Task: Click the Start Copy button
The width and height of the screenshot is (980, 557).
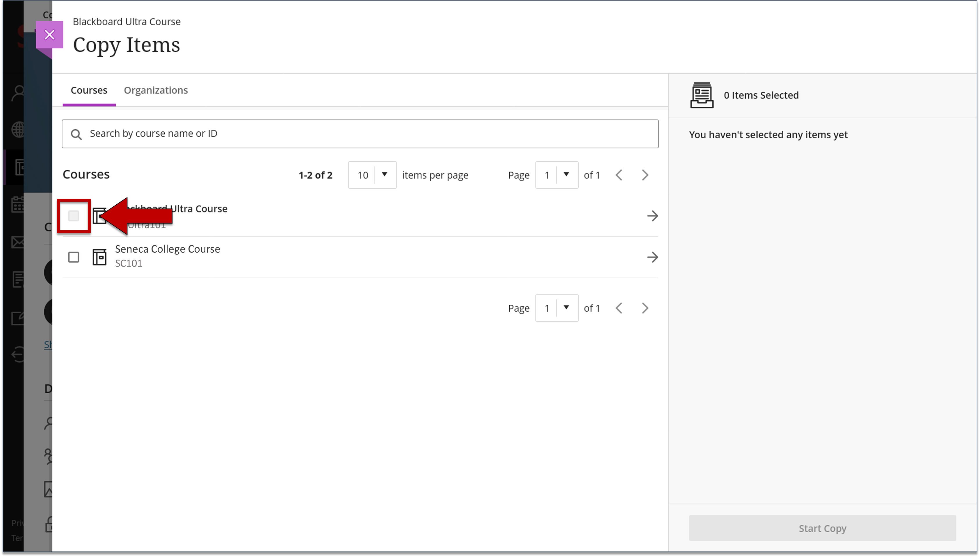Action: click(822, 528)
